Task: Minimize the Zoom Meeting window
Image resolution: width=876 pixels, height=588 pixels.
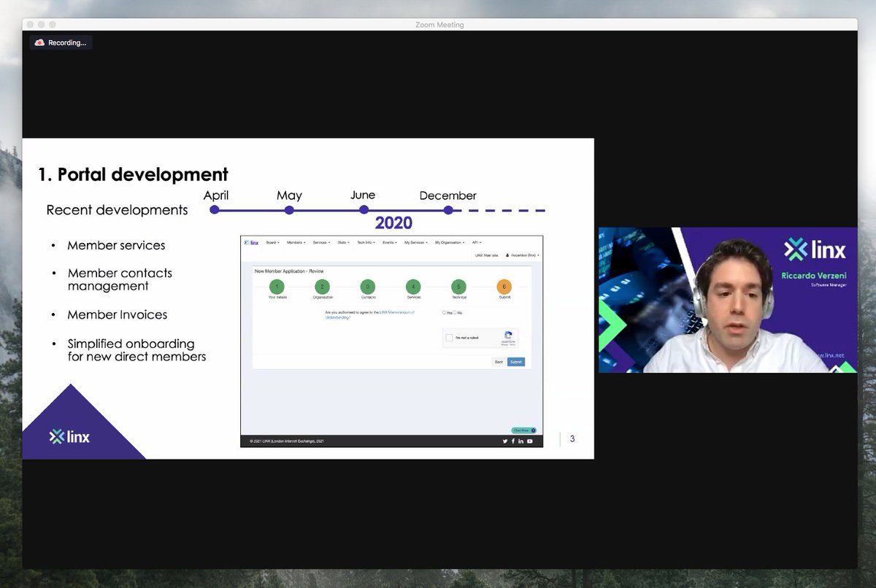Action: coord(41,25)
